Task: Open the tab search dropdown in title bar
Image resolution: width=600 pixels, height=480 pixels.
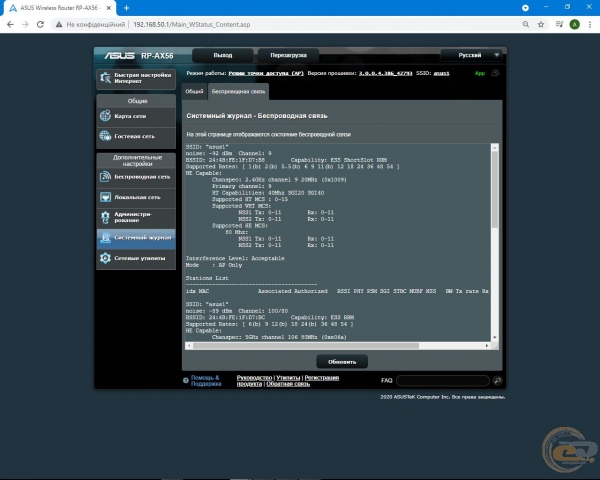Action: [x=525, y=8]
